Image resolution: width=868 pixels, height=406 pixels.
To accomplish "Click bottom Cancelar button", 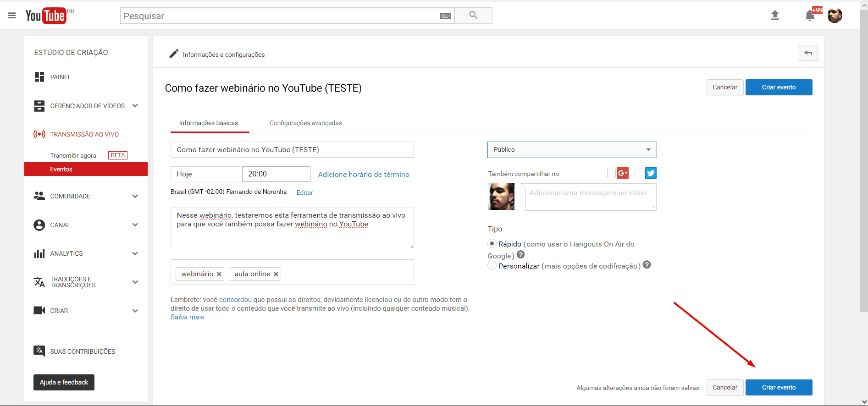I will click(725, 387).
